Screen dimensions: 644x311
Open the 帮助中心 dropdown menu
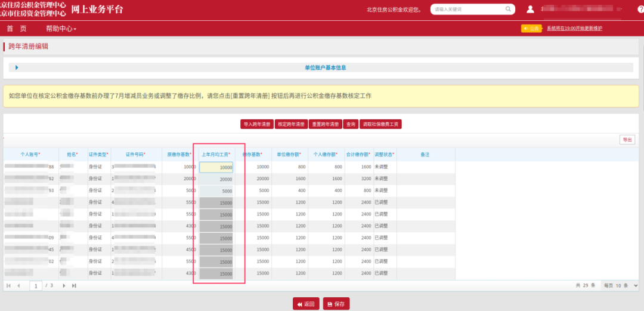61,29
